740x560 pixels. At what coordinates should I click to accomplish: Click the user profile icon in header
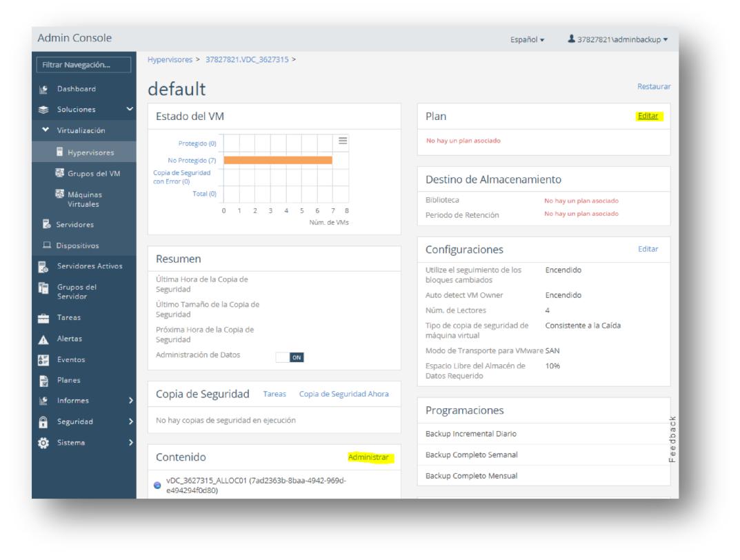pos(571,39)
